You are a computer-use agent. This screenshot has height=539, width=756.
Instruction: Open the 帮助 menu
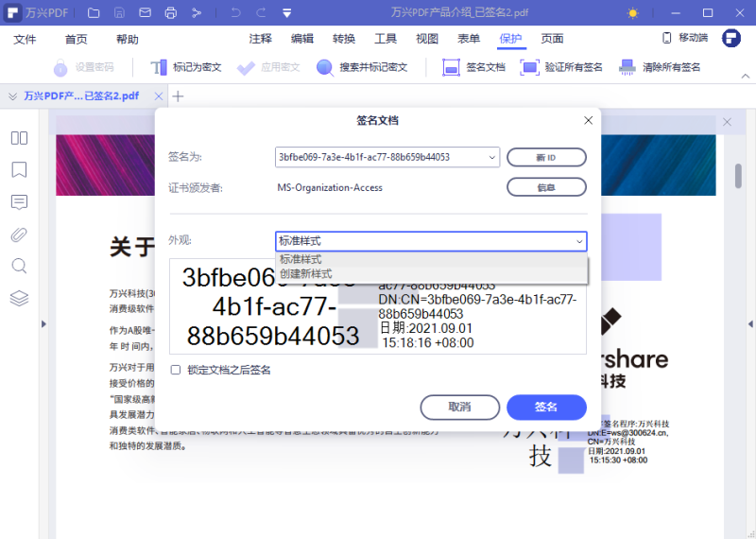coord(128,39)
